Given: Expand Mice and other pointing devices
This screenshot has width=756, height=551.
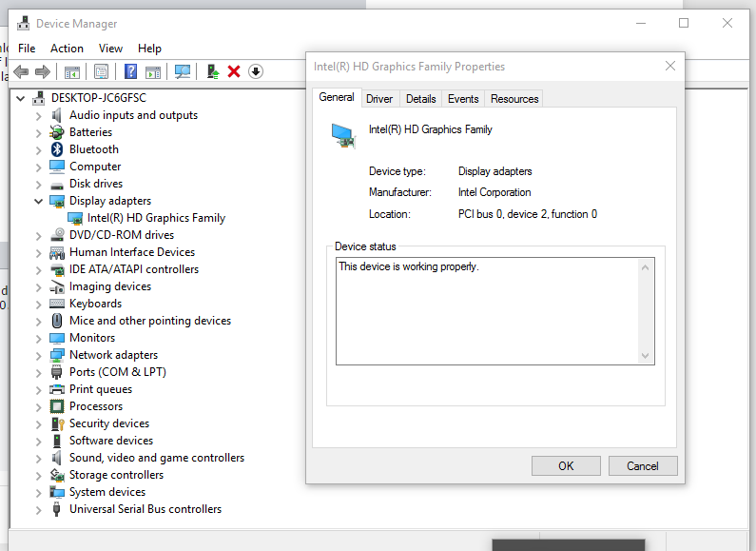Looking at the screenshot, I should (39, 322).
